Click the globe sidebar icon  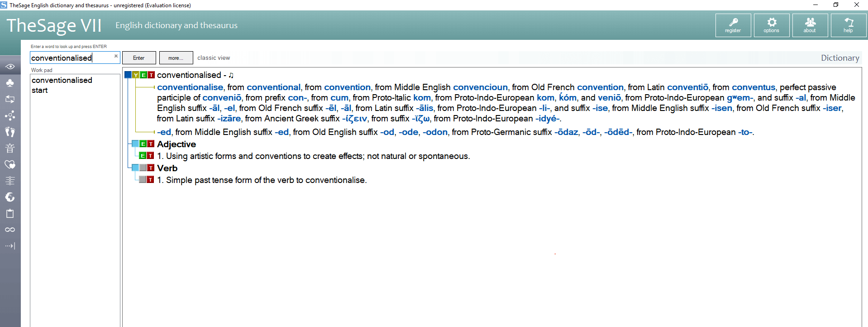(x=10, y=197)
